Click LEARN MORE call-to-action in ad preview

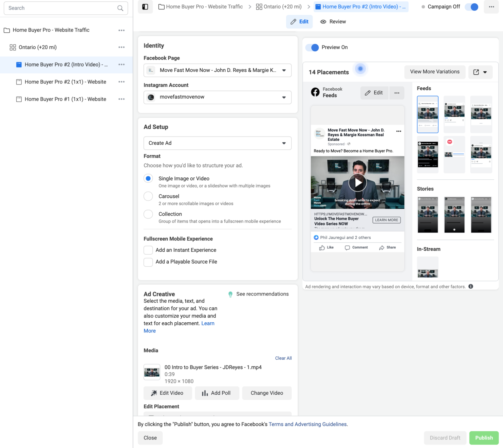point(386,220)
